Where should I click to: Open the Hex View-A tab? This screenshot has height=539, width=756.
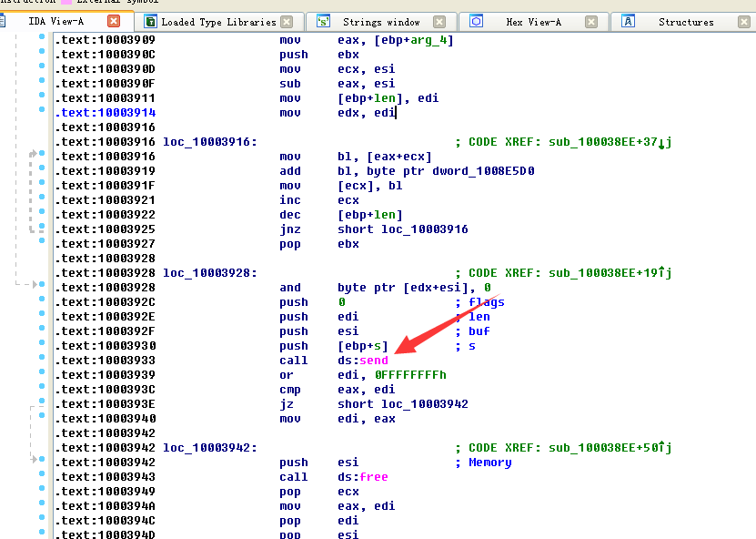point(533,22)
